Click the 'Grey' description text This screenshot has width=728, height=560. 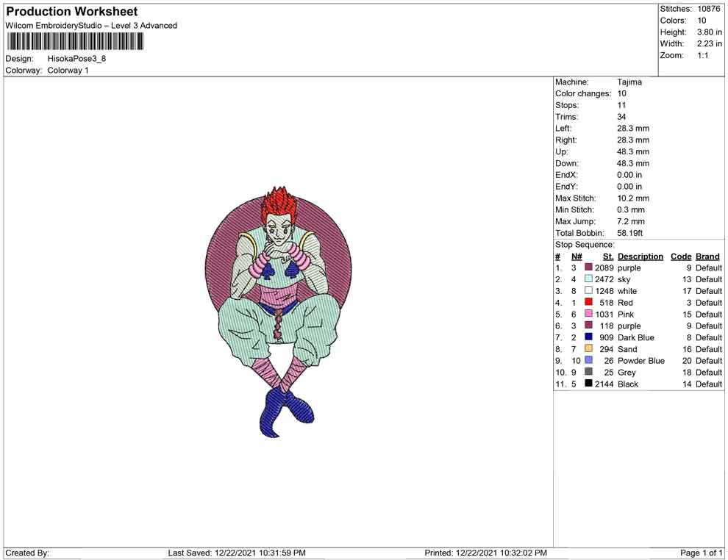(x=627, y=372)
